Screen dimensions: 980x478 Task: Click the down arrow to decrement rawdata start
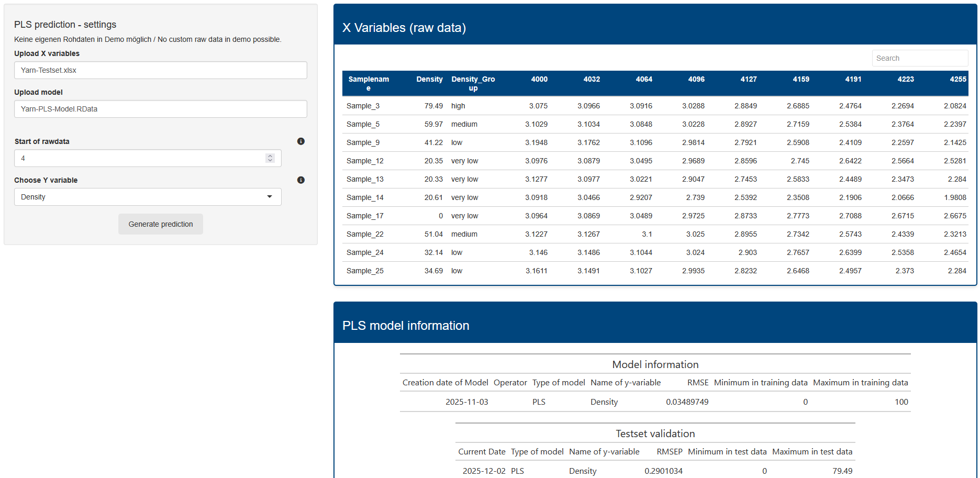270,161
